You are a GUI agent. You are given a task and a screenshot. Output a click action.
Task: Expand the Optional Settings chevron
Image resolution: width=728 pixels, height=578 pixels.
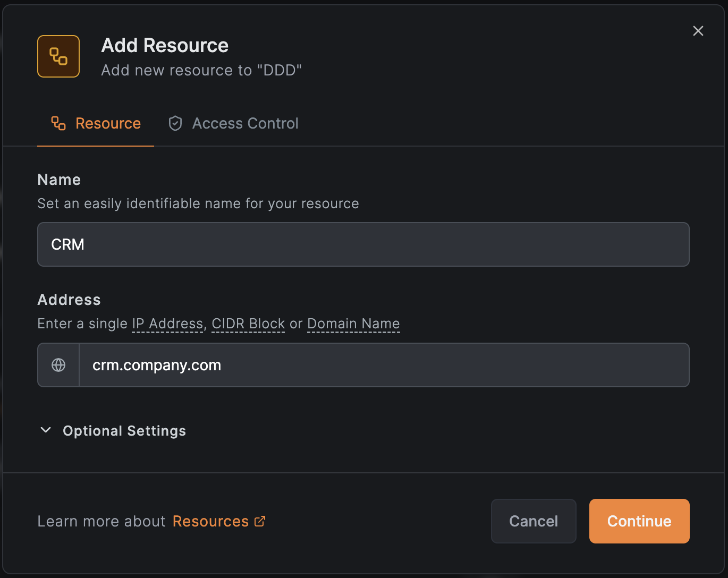[x=46, y=430]
